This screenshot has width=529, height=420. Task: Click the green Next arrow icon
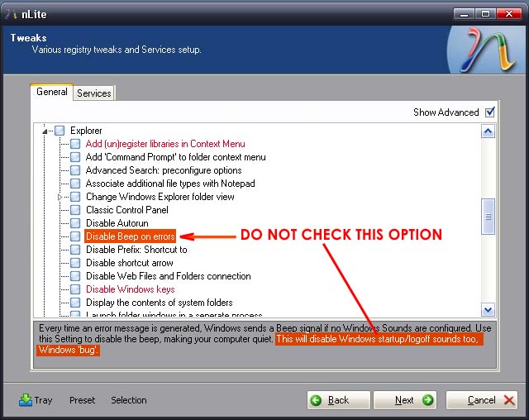coord(427,400)
